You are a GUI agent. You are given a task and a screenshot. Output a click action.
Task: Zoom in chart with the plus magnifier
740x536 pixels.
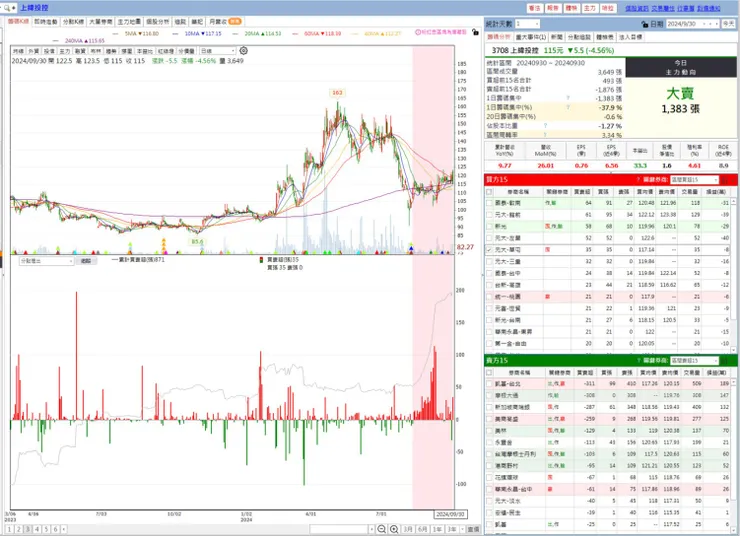(394, 529)
